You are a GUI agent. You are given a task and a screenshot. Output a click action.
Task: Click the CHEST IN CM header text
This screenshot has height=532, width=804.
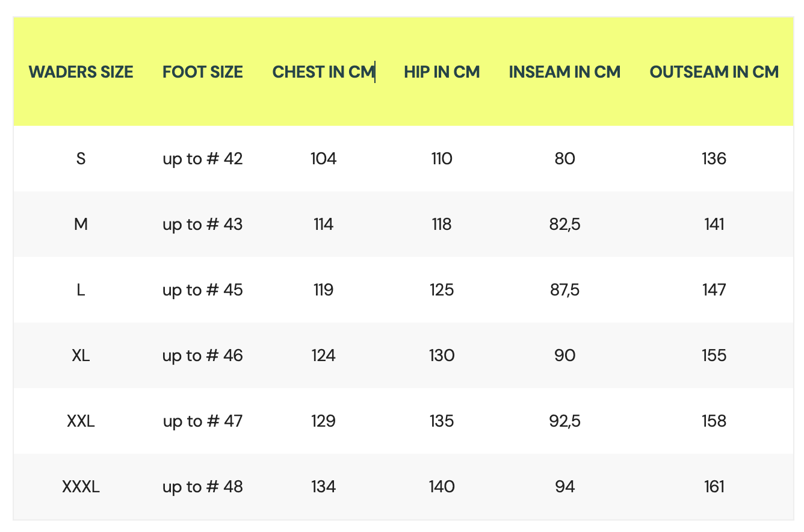pos(323,72)
